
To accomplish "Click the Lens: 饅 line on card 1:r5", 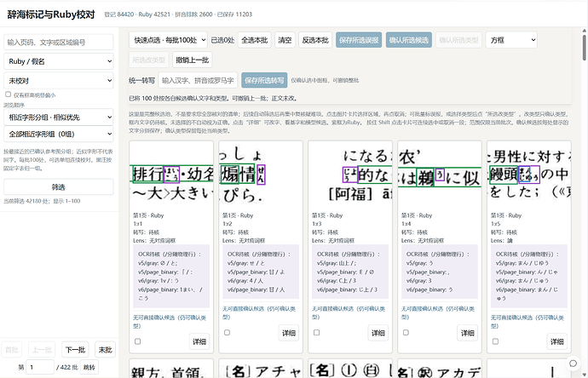I will [x=501, y=241].
